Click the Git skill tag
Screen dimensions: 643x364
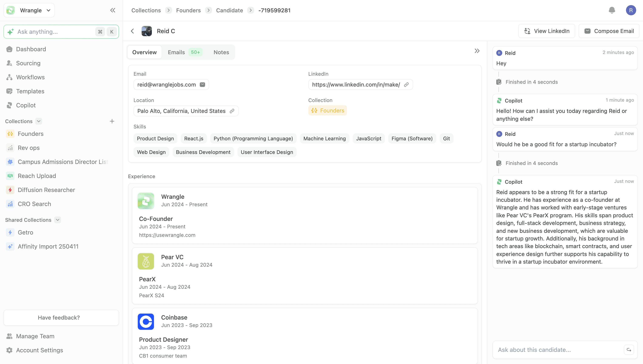[446, 138]
